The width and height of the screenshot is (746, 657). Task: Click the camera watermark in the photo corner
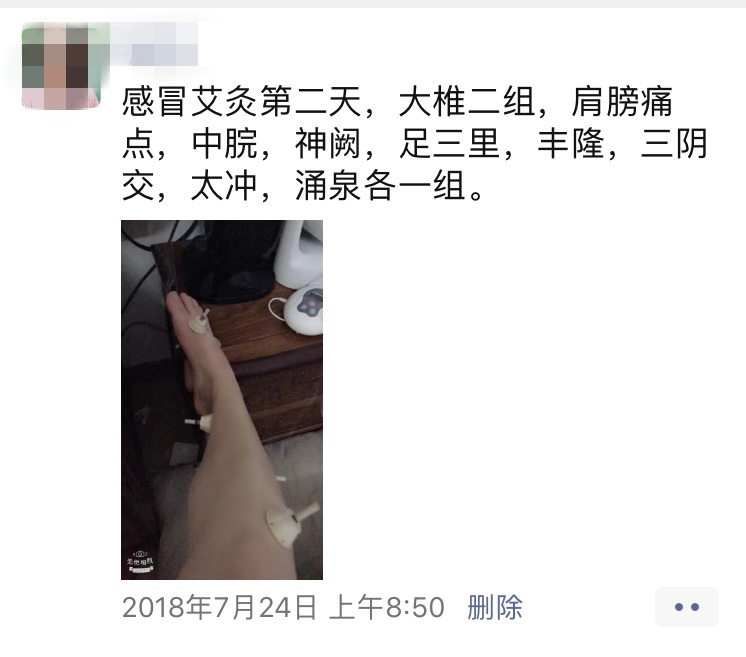140,562
